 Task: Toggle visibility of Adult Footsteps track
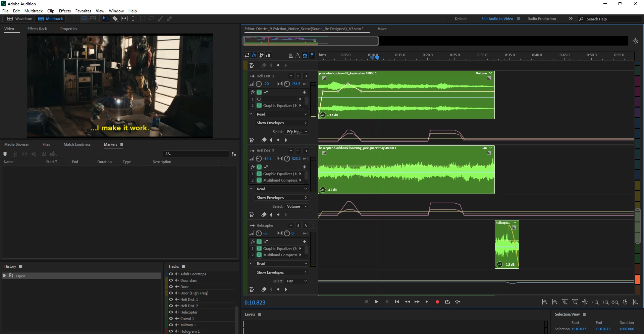coord(171,274)
